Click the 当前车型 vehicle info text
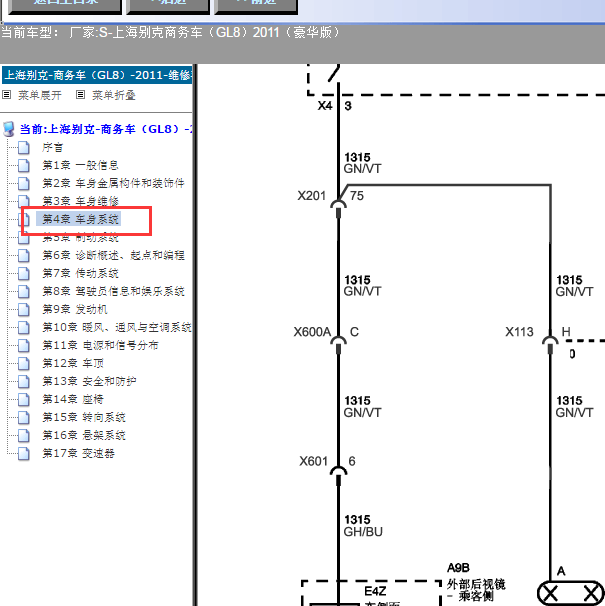The width and height of the screenshot is (605, 606). point(170,32)
